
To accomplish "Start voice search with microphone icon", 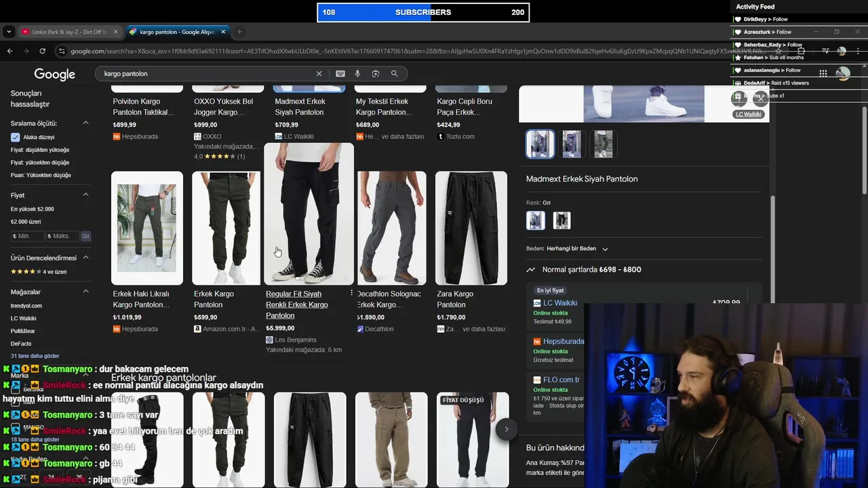I will tap(357, 74).
